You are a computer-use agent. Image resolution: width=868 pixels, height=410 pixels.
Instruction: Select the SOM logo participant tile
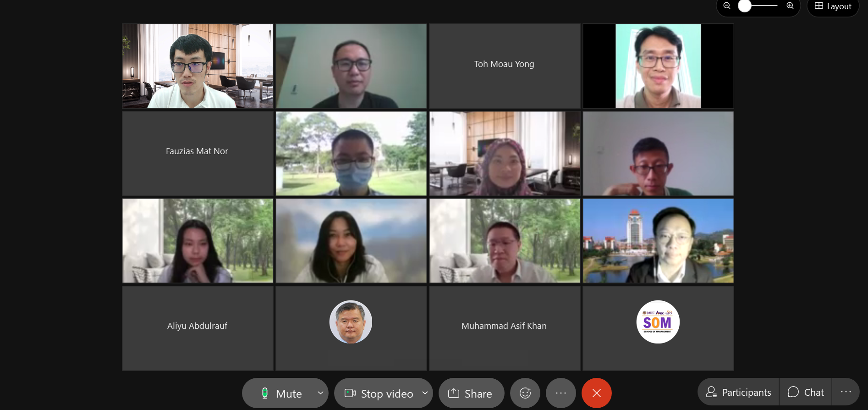[658, 328]
